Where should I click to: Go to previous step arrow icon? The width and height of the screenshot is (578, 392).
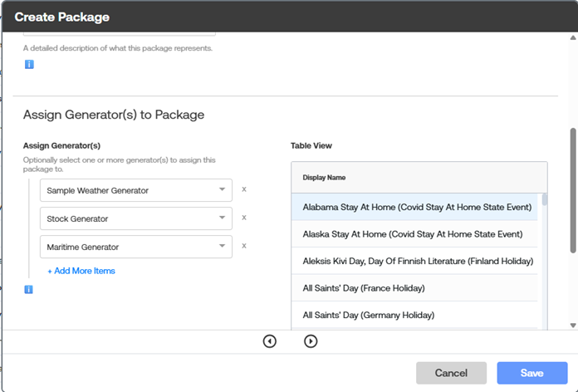coord(270,341)
